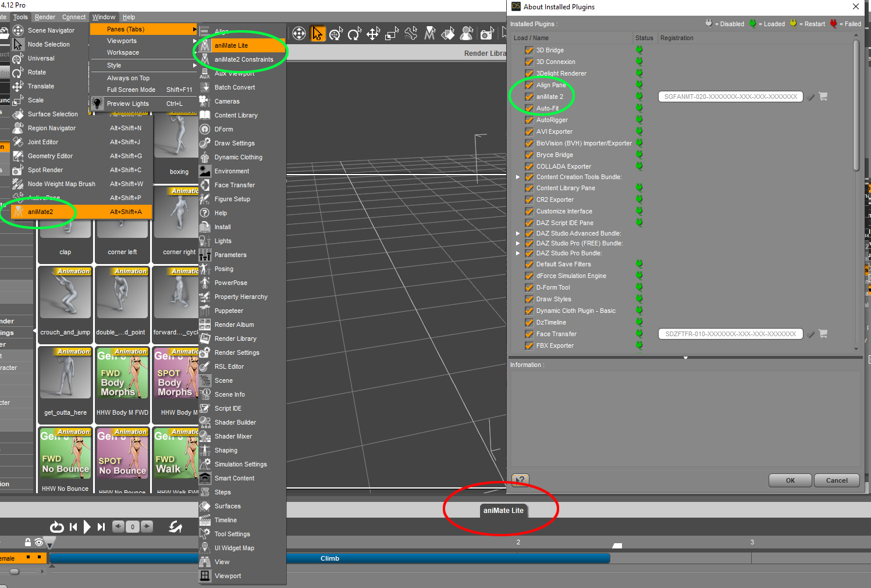This screenshot has height=588, width=871.
Task: Activate the Spot Render camera tool icon
Action: click(x=487, y=34)
